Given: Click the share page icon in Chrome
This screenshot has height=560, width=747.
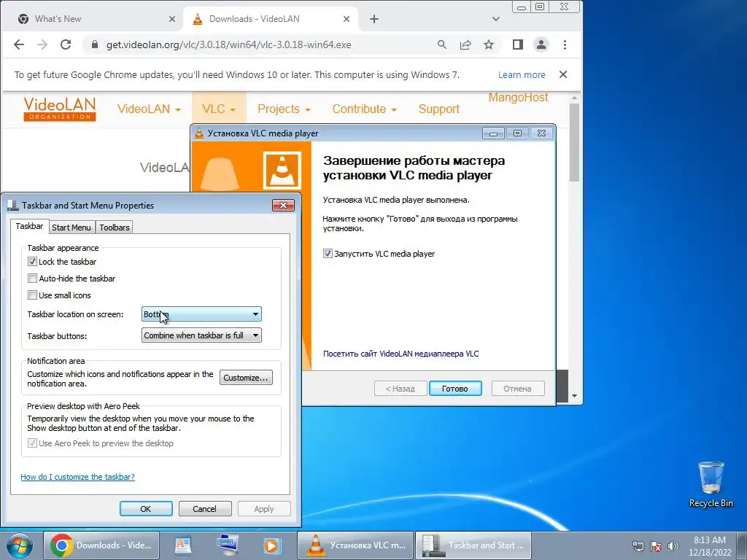Looking at the screenshot, I should 465,44.
